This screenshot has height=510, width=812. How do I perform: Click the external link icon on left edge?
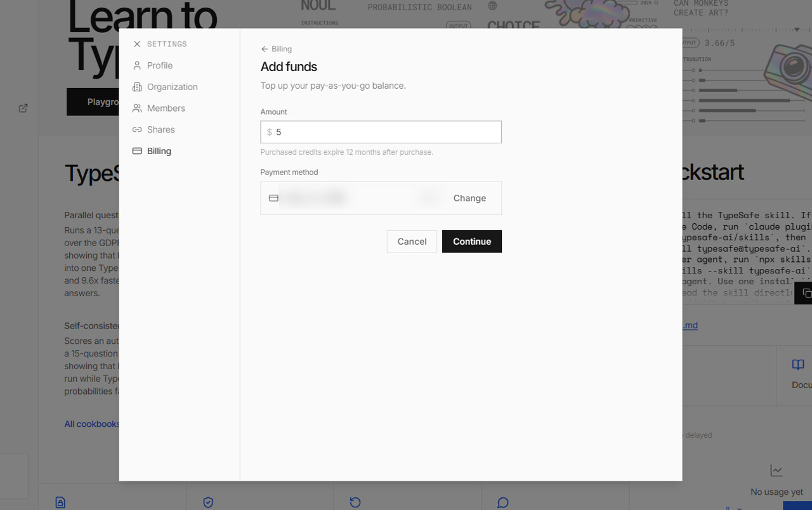pos(23,108)
